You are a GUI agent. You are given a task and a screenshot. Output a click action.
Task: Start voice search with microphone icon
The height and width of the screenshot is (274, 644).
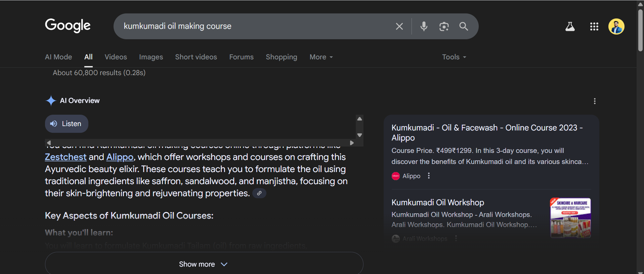[424, 26]
